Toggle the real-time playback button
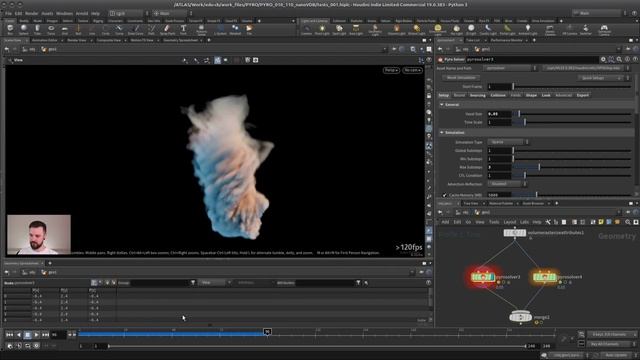Viewport: 640px width, 360px height. pyautogui.click(x=10, y=346)
